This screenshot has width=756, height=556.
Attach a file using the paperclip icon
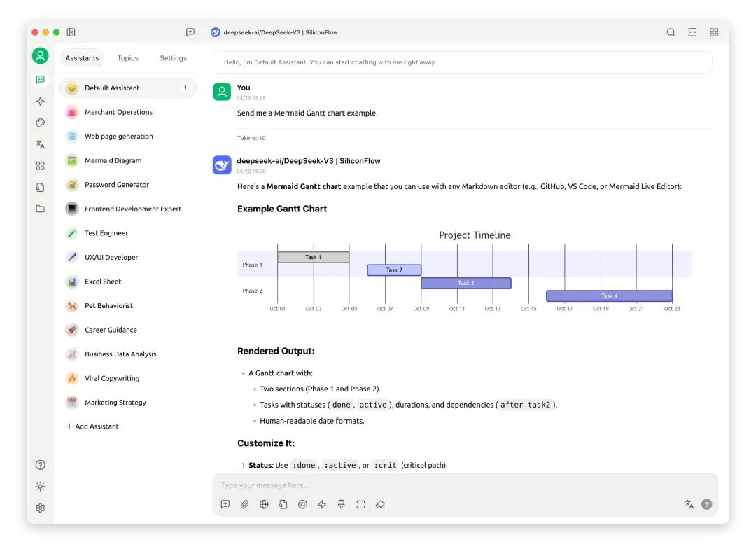coord(244,504)
